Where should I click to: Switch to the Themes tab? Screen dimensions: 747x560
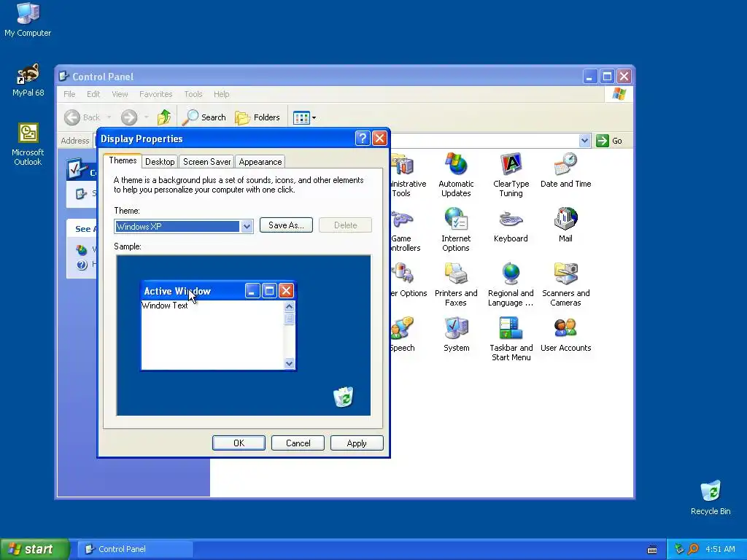123,160
